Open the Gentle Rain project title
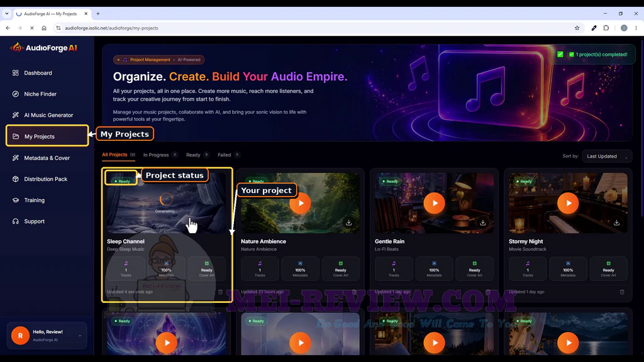Viewport: 644px width, 362px height. pos(389,241)
